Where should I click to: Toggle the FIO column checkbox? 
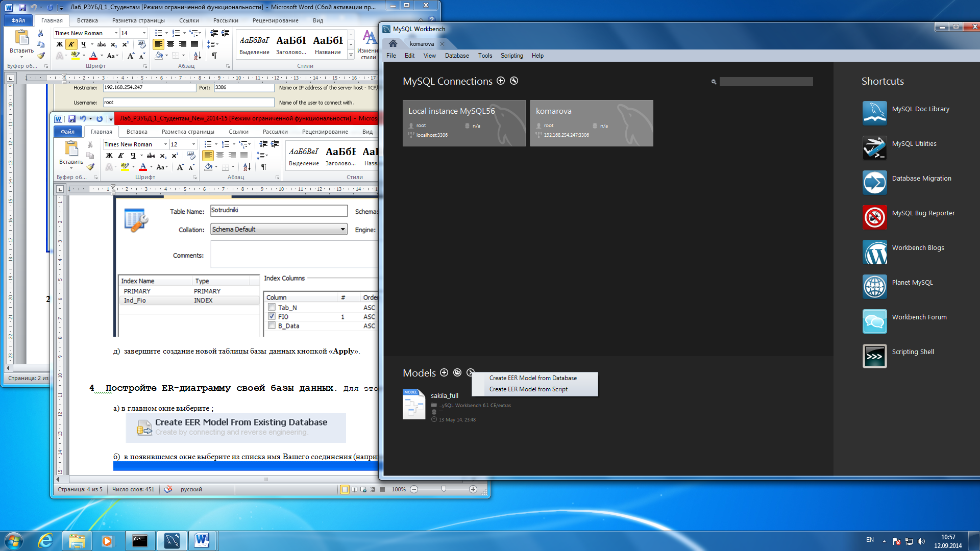tap(271, 316)
